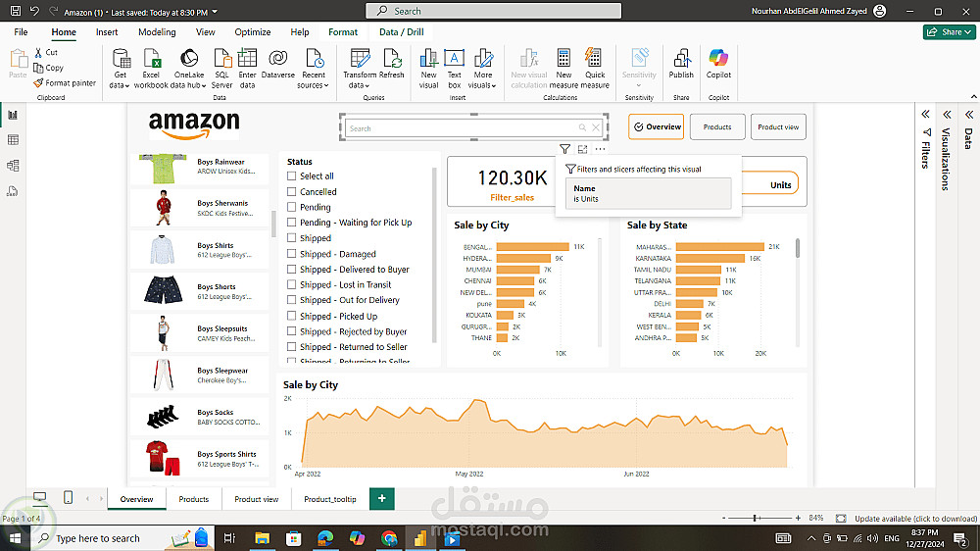This screenshot has height=551, width=980.
Task: Click the visual's filter funnel icon
Action: 565,149
